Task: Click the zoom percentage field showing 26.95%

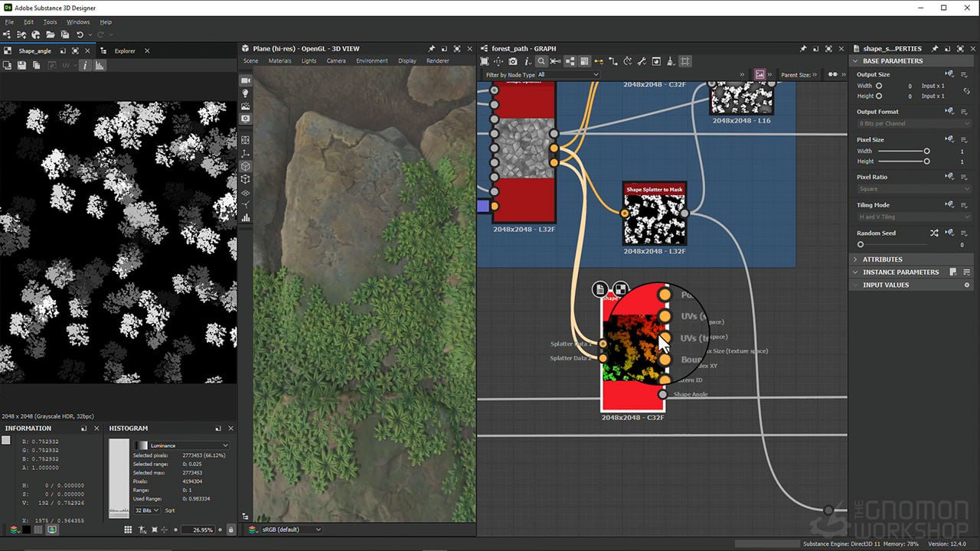Action: pyautogui.click(x=198, y=530)
